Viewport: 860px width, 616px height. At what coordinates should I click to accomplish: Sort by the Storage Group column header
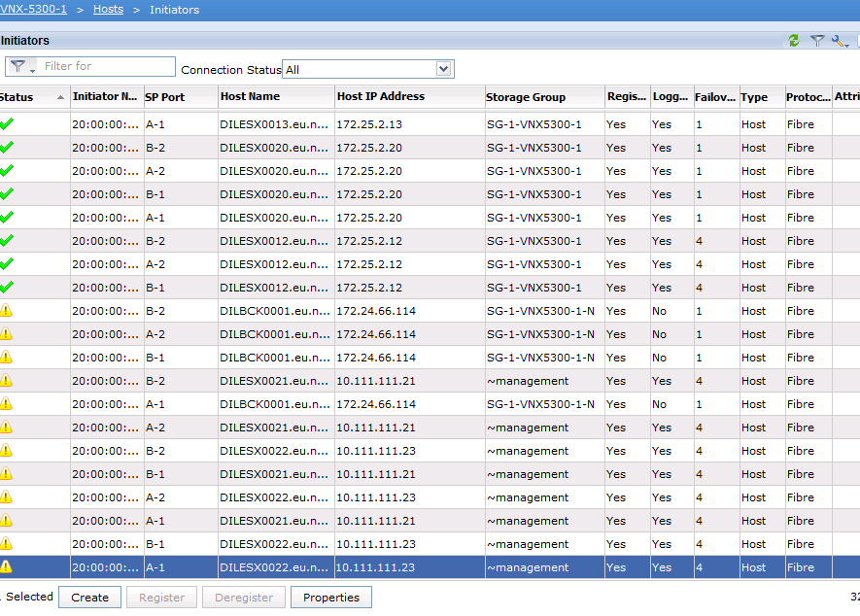tap(544, 97)
